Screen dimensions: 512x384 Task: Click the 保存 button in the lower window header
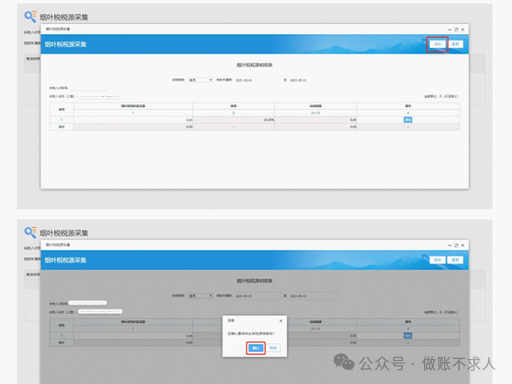point(437,260)
